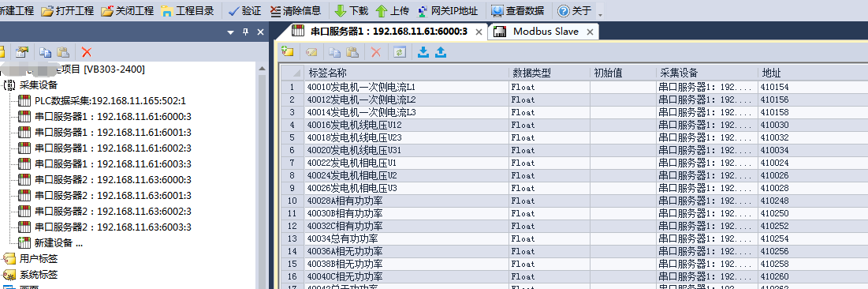Select PLC数据采集:192.168.11.165:502:1 device
Image resolution: width=868 pixels, height=289 pixels.
click(110, 101)
